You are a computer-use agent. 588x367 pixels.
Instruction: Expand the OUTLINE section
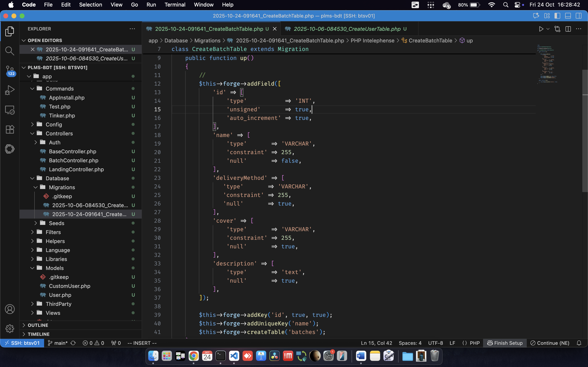(38, 325)
